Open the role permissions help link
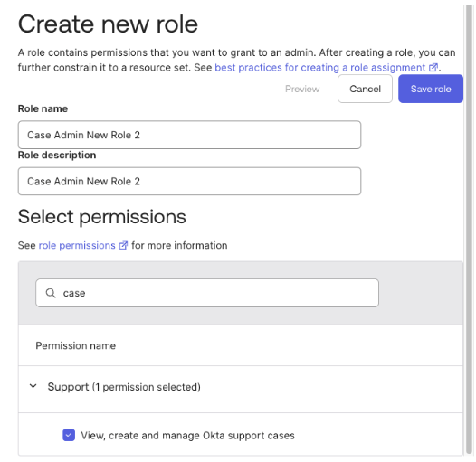The width and height of the screenshot is (476, 462). click(77, 245)
